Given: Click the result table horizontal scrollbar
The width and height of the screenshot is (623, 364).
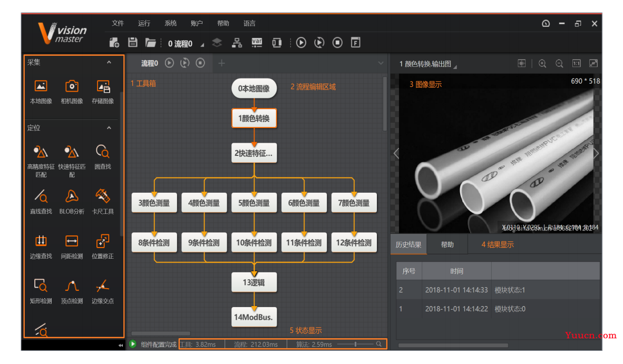Looking at the screenshot, I should [453, 346].
